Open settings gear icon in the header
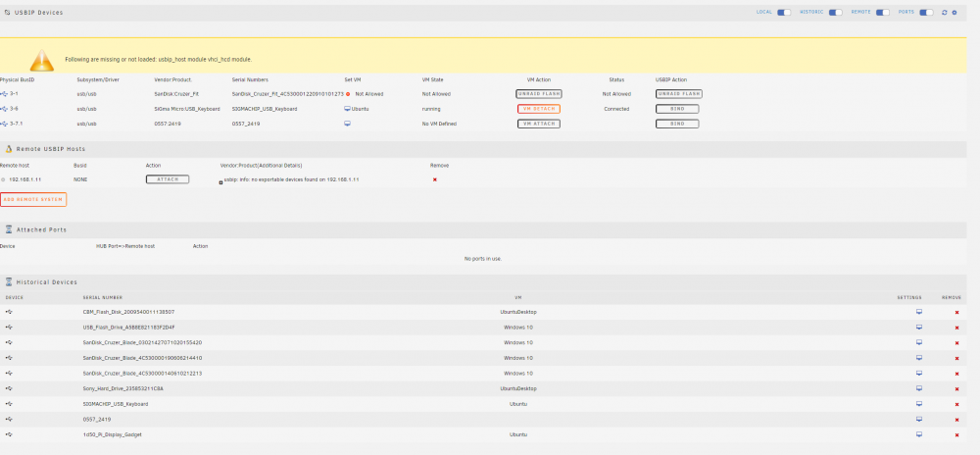980x455 pixels. pos(955,12)
